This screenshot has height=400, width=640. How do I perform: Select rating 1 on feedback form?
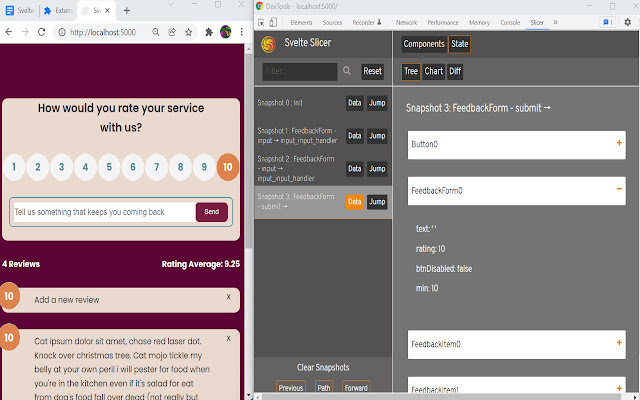point(14,167)
